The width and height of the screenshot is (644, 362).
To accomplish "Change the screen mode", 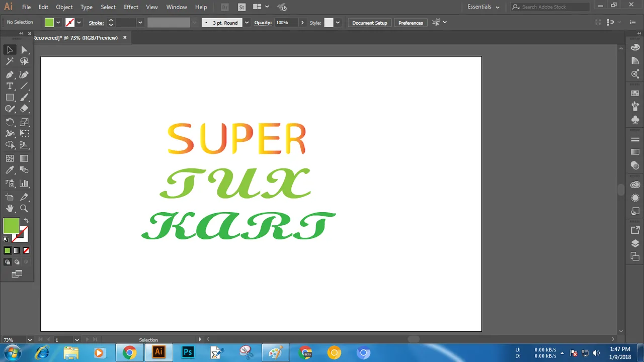I will pyautogui.click(x=17, y=274).
